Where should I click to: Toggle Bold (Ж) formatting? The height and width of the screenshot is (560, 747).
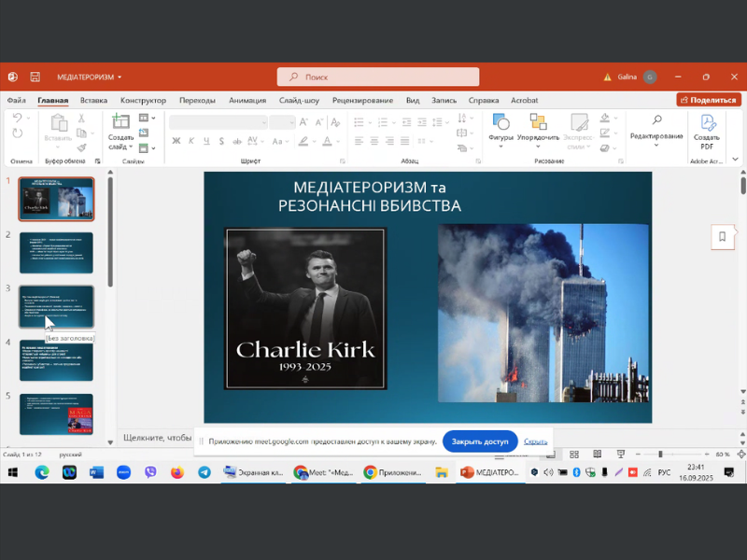176,141
